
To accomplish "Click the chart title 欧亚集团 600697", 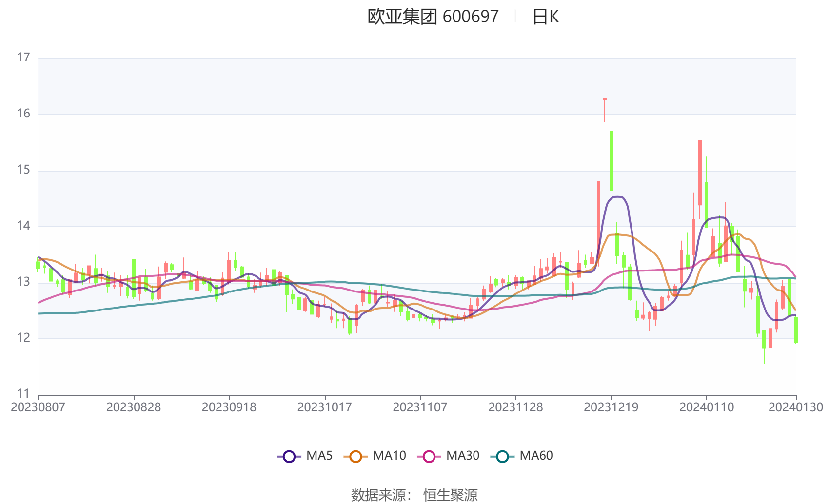I will tap(433, 17).
